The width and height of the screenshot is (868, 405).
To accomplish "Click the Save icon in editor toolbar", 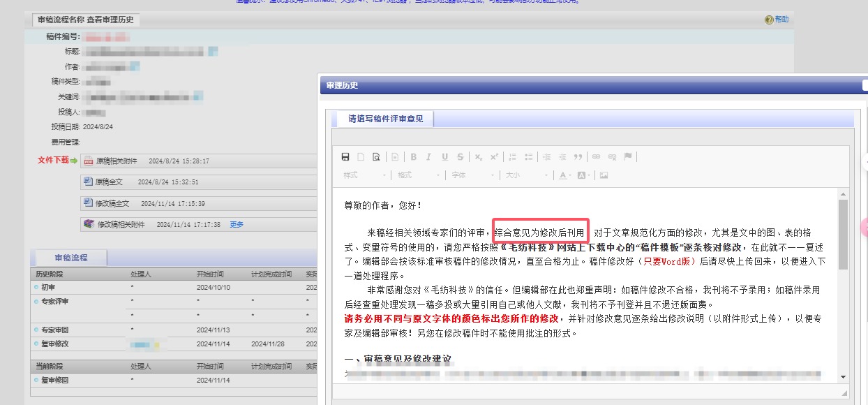I will pos(345,157).
